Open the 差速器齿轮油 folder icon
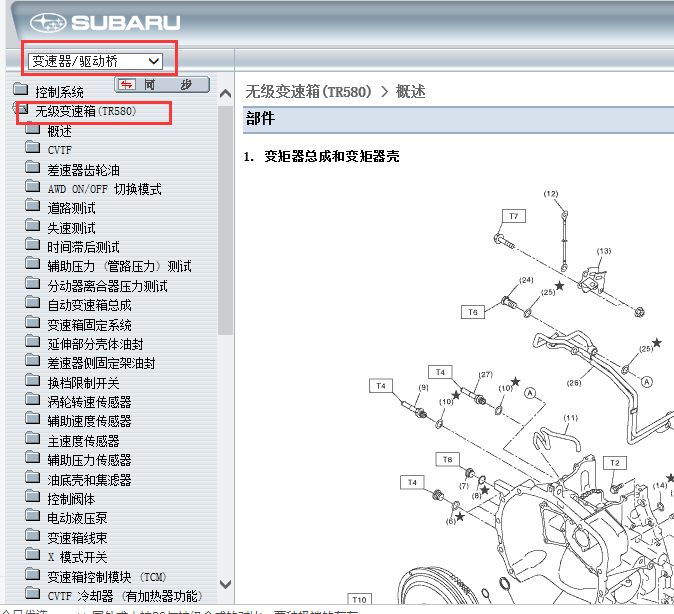 pyautogui.click(x=32, y=167)
